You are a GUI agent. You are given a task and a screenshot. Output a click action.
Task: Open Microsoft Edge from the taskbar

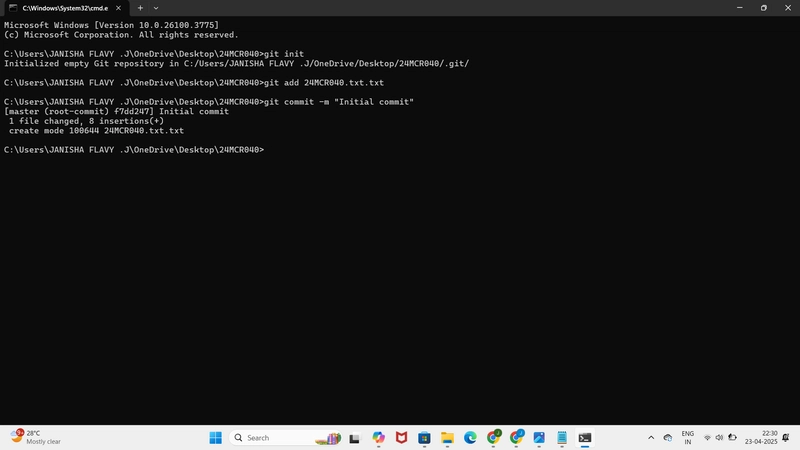(x=470, y=438)
